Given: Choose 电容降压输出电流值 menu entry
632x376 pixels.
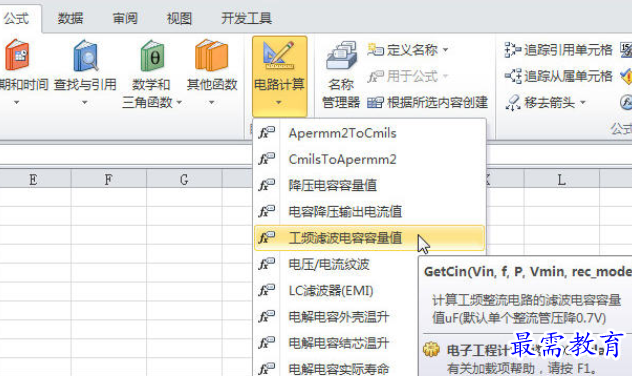Looking at the screenshot, I should pos(369,212).
